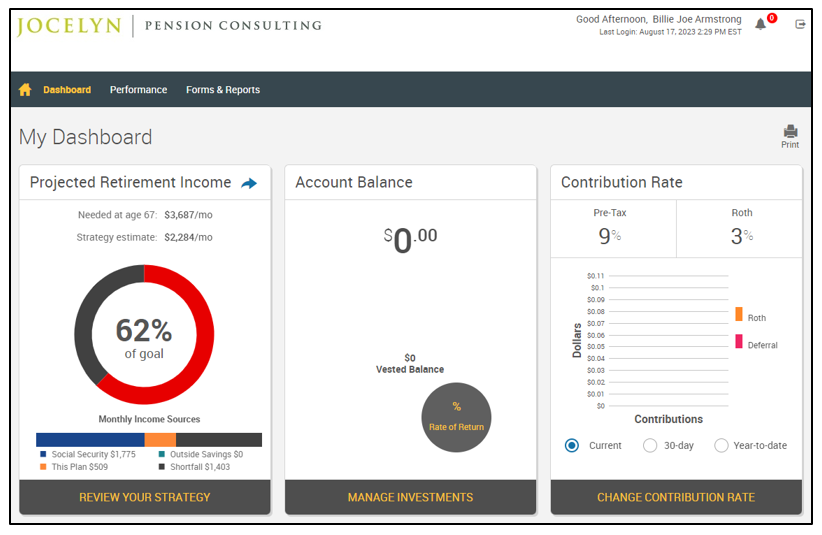The height and width of the screenshot is (535, 822).
Task: Click the Jocelyn Pension Consulting logo
Action: [169, 26]
